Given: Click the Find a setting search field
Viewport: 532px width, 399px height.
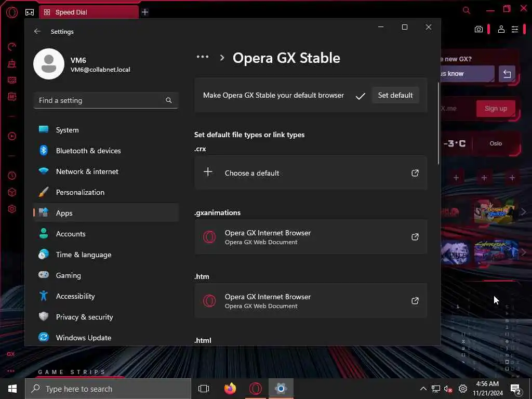Looking at the screenshot, I should [106, 100].
